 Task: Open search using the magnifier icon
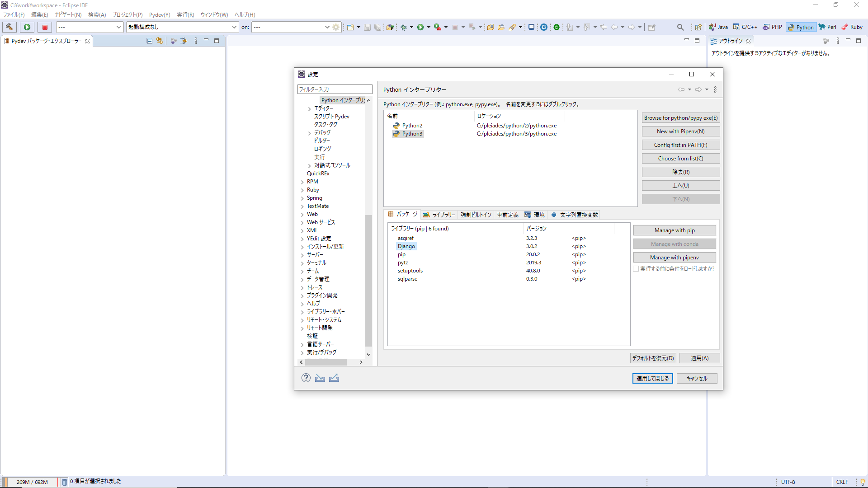point(680,27)
